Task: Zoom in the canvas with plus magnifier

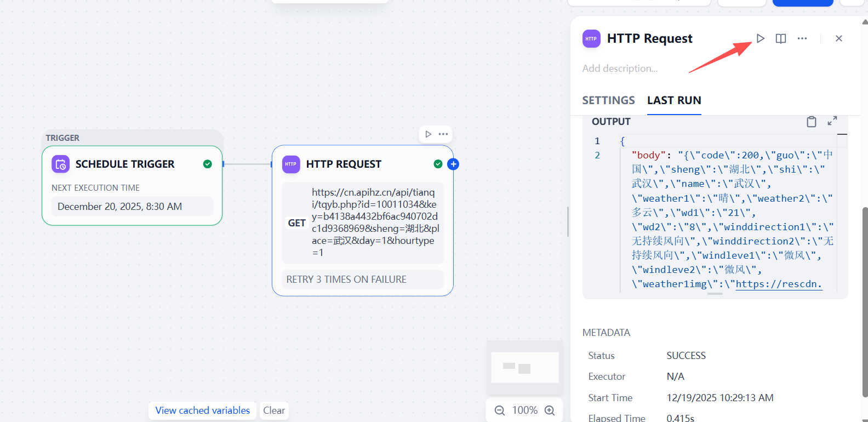Action: coord(550,410)
